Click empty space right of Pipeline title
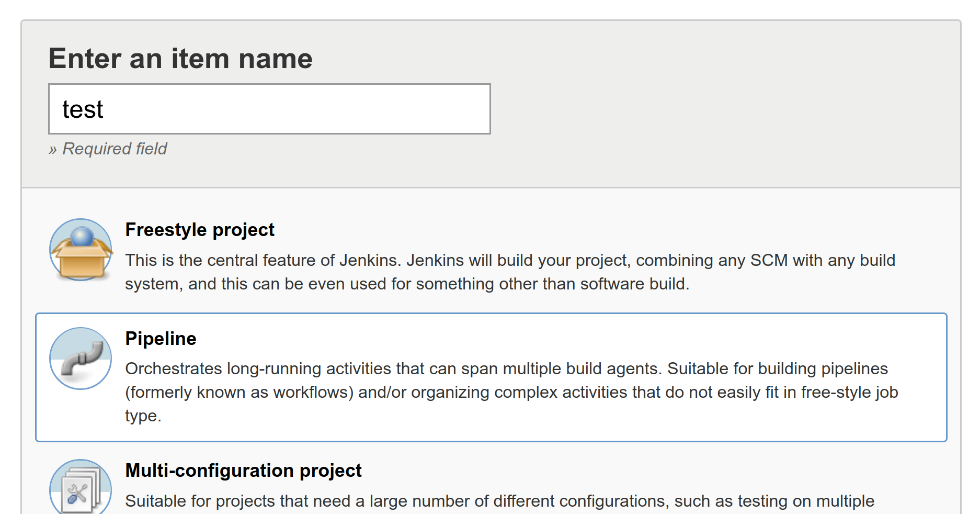 pos(523,339)
